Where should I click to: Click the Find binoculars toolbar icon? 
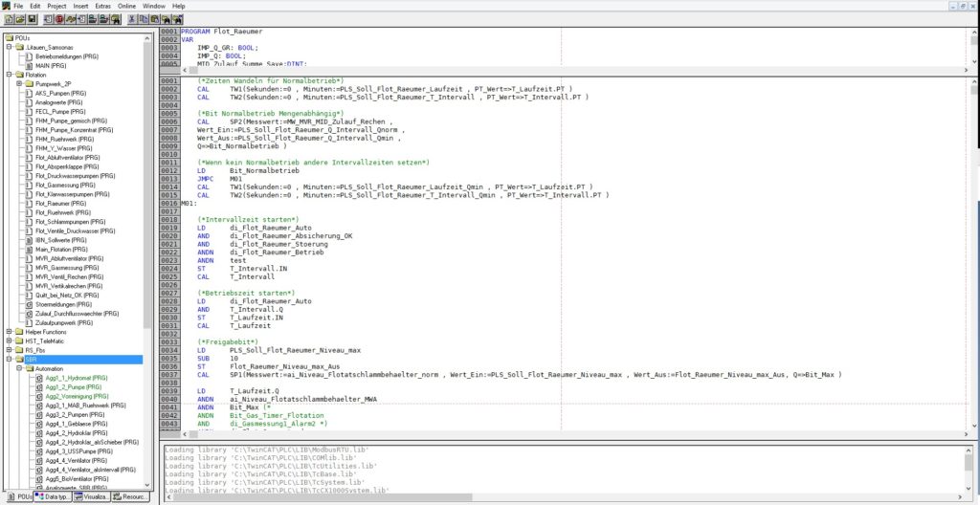pyautogui.click(x=167, y=19)
